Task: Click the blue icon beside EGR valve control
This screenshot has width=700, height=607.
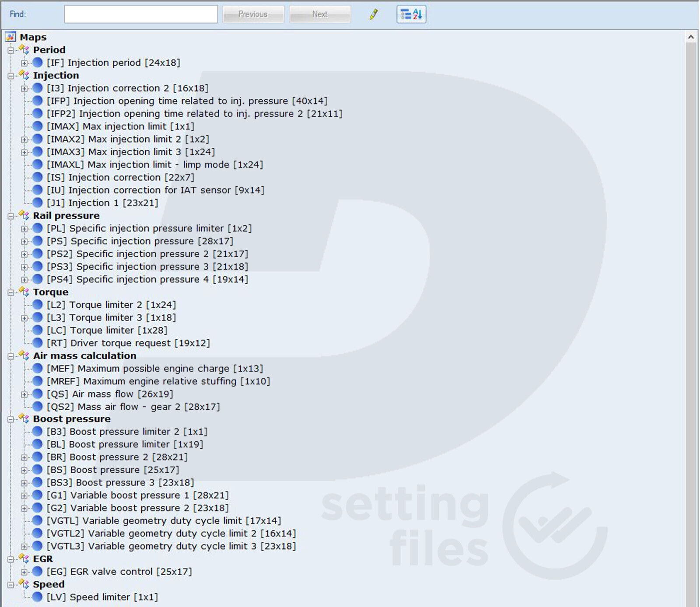Action: click(38, 572)
